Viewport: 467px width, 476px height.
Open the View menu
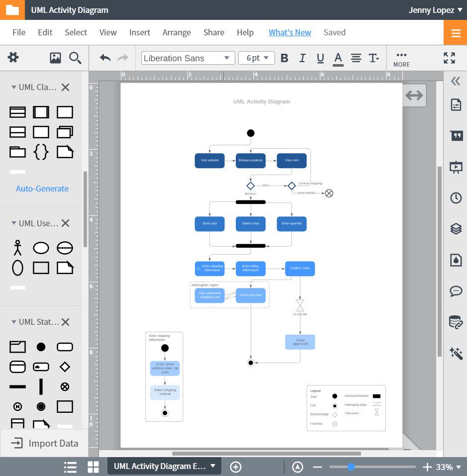[x=108, y=32]
